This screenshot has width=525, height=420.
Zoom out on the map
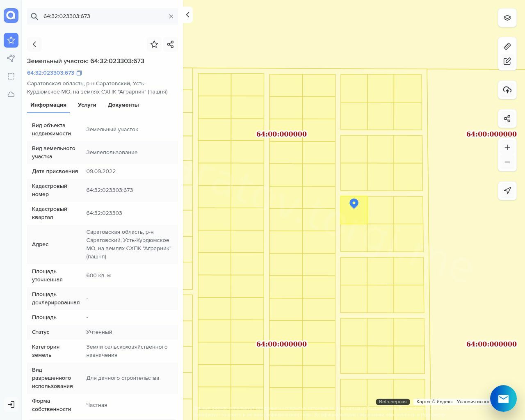(507, 162)
